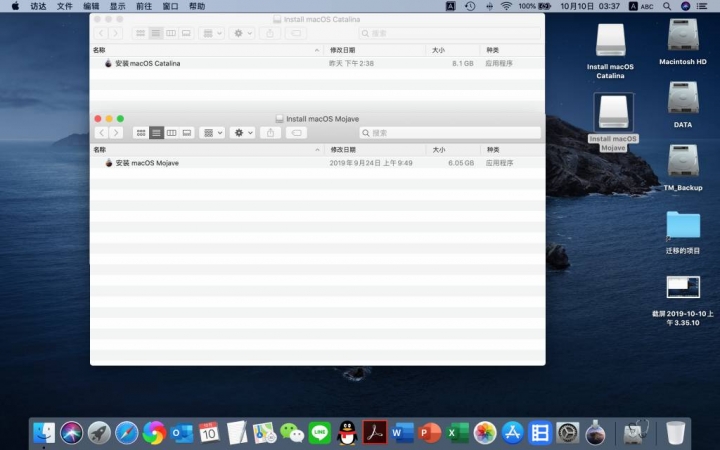Launch Siri from the Dock
This screenshot has width=720, height=450.
tap(72, 433)
